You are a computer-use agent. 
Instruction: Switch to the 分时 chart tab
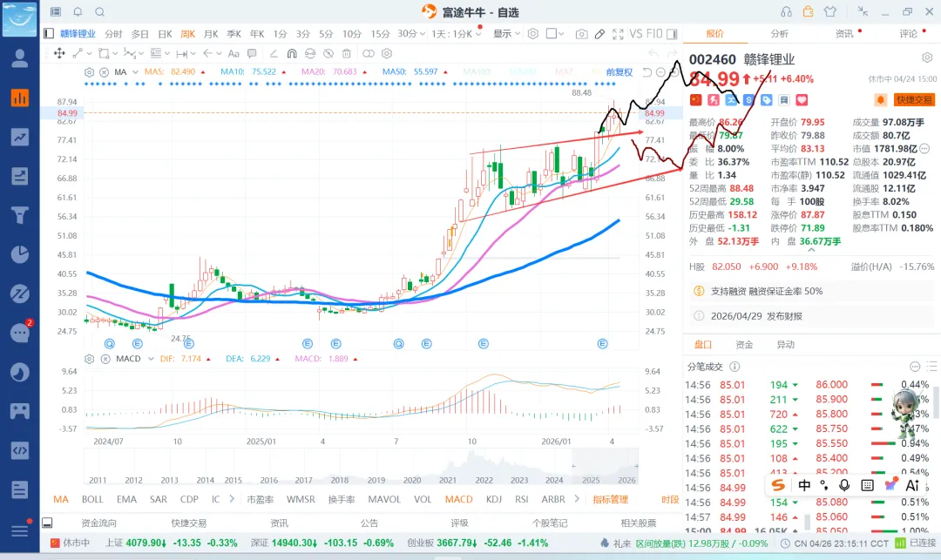(x=113, y=34)
